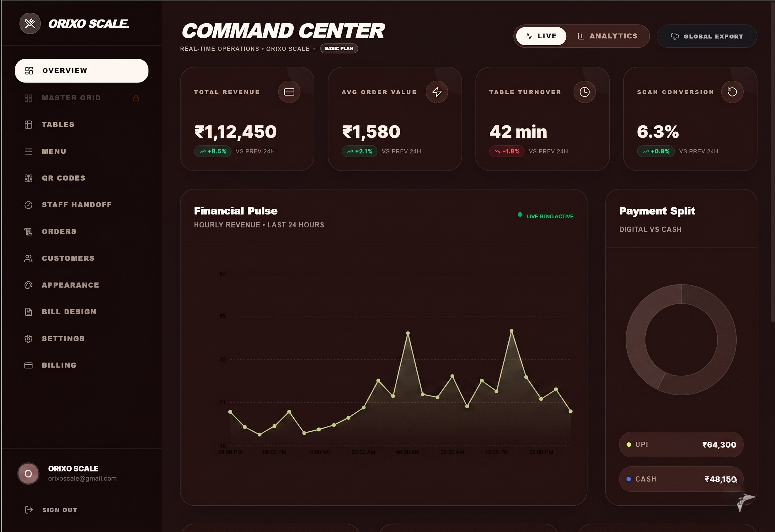775x532 pixels.
Task: Click the Live pulse icon
Action: tap(529, 36)
